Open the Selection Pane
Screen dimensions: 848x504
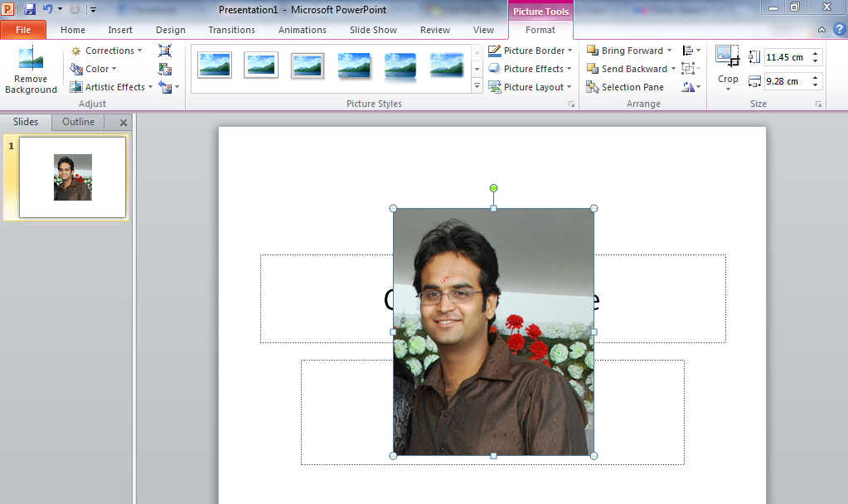coord(625,87)
